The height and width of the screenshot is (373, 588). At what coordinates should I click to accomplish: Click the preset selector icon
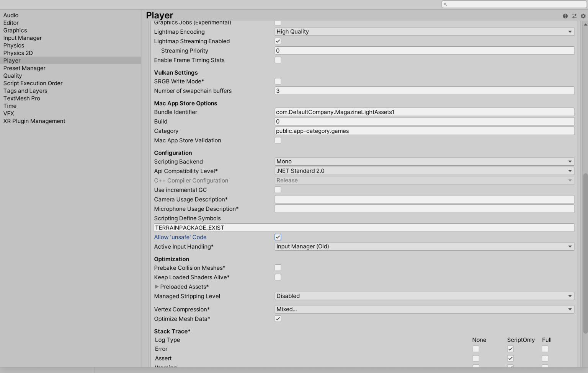point(574,16)
